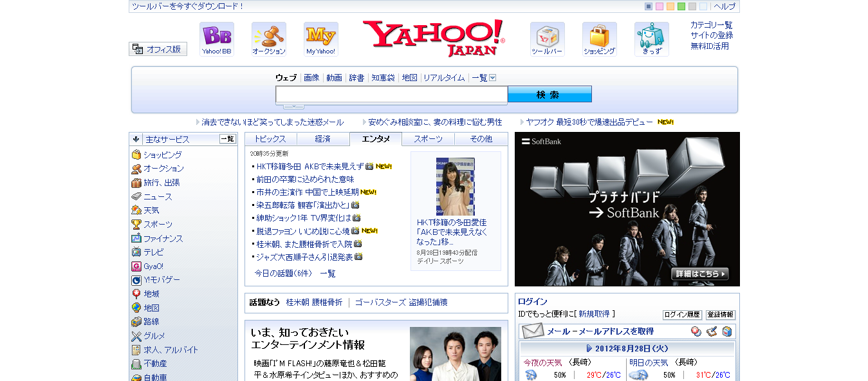Image resolution: width=868 pixels, height=381 pixels.
Task: Open headline HKT移籍多田 AKBで未来見えず
Action: (310, 166)
